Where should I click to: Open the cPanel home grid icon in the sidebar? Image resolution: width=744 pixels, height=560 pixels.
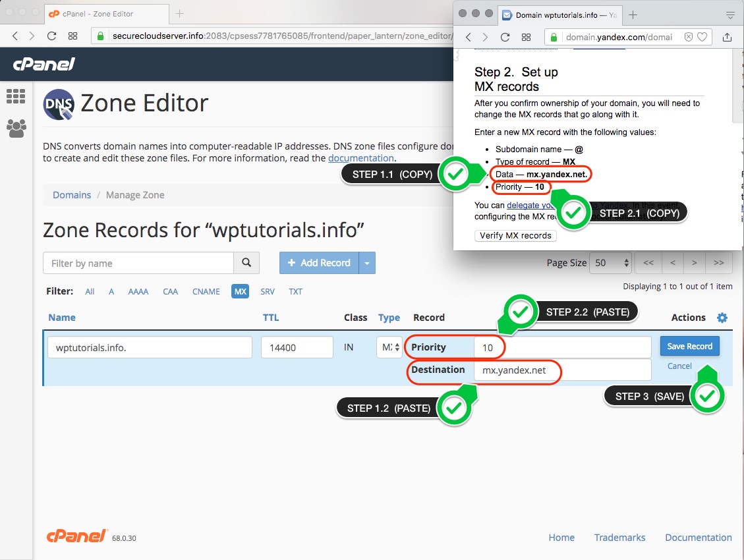coord(16,96)
